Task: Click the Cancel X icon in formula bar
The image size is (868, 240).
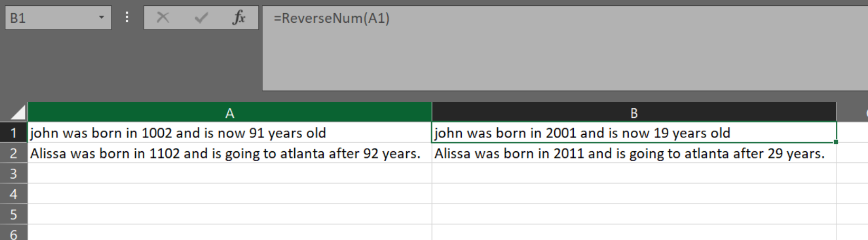Action: click(163, 18)
